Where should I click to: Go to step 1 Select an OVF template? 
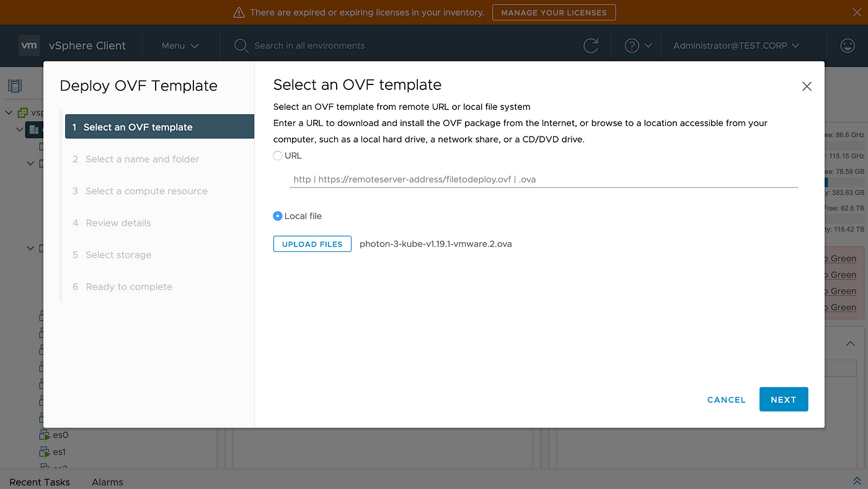coord(159,127)
